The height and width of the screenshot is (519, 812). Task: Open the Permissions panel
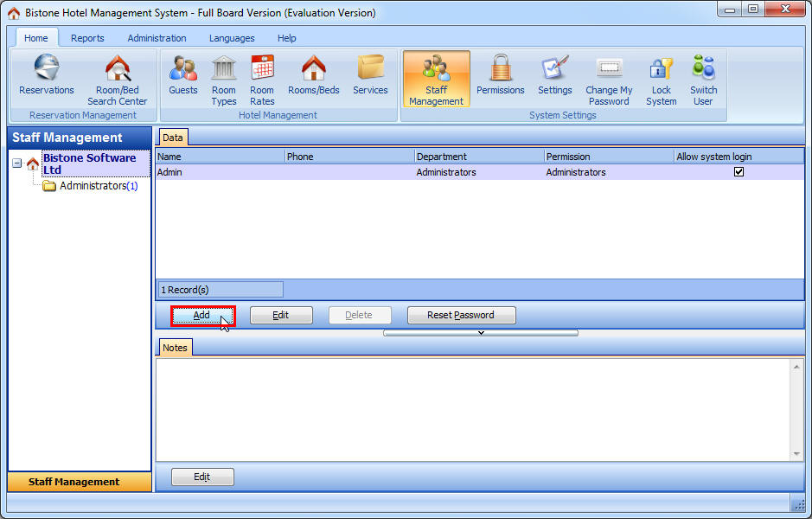500,76
